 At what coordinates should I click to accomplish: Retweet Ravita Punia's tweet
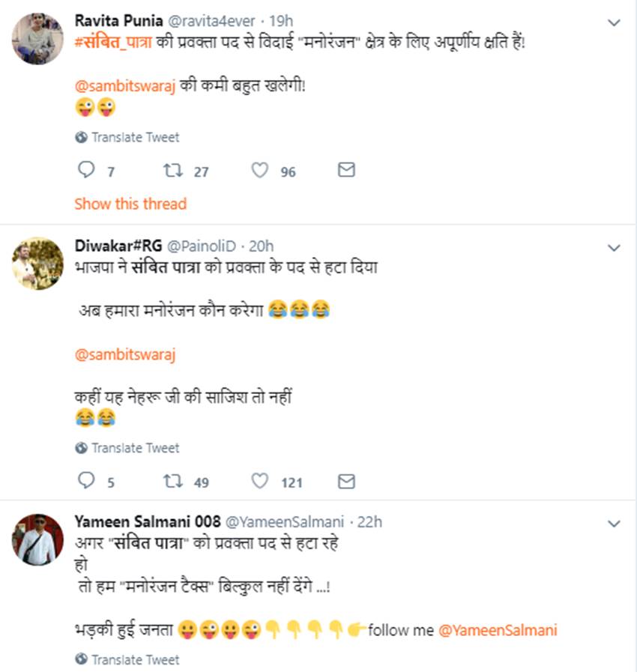pos(173,171)
